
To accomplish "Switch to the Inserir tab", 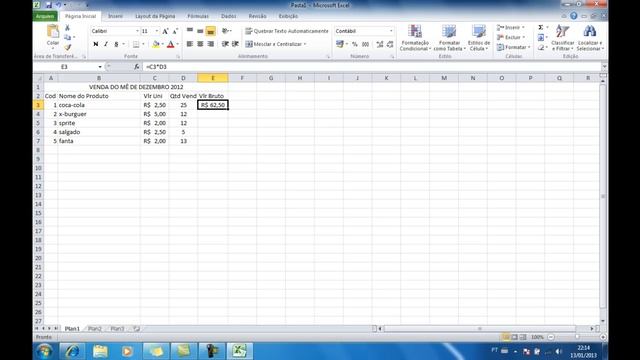I will coord(115,16).
